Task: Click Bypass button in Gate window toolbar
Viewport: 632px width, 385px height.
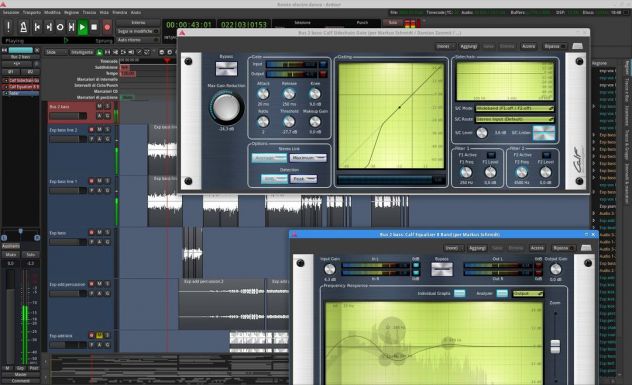Action: tap(554, 46)
